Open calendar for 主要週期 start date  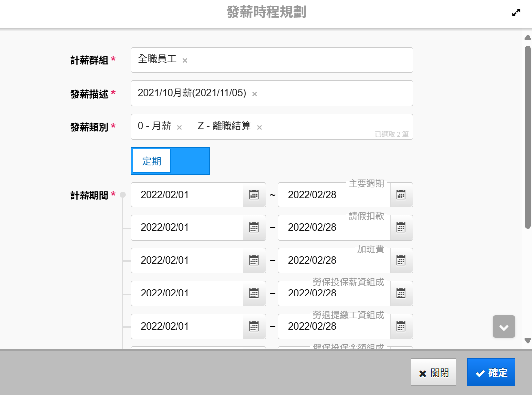pyautogui.click(x=254, y=195)
